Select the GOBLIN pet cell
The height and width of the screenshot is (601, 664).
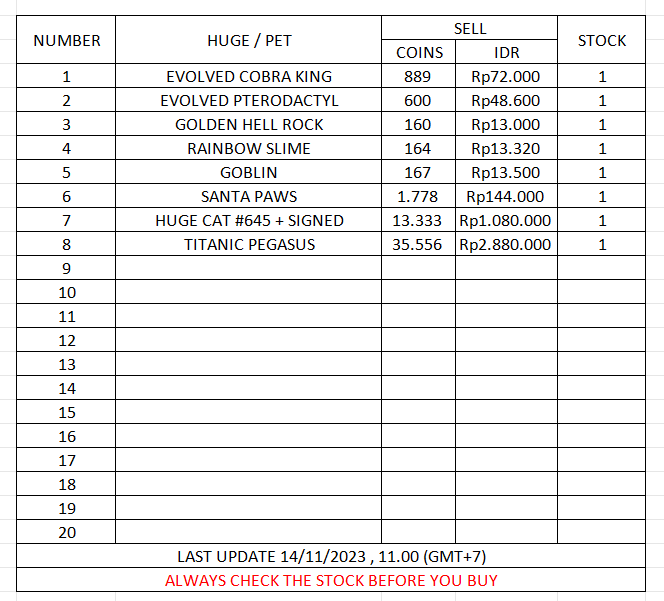point(249,172)
